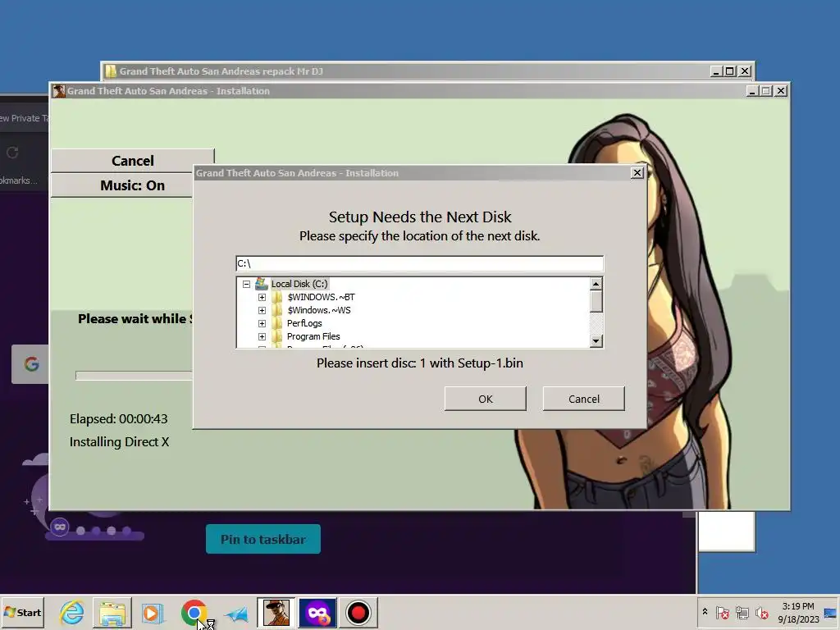Click the PerfLogs folder icon
Image resolution: width=840 pixels, height=630 pixels.
pyautogui.click(x=277, y=323)
